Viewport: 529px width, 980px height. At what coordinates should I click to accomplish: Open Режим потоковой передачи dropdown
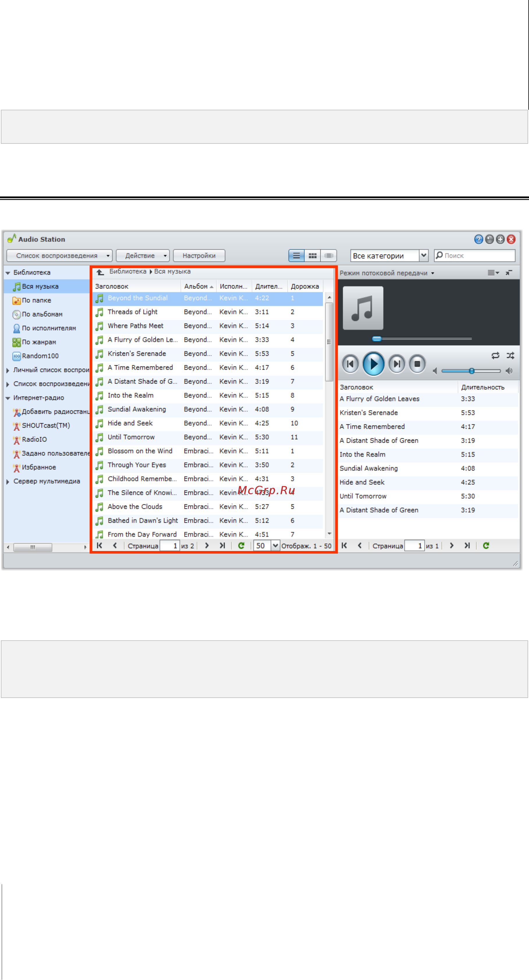387,273
